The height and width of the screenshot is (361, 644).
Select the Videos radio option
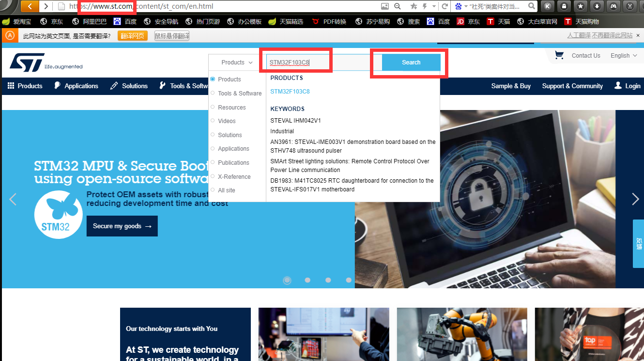pyautogui.click(x=213, y=121)
